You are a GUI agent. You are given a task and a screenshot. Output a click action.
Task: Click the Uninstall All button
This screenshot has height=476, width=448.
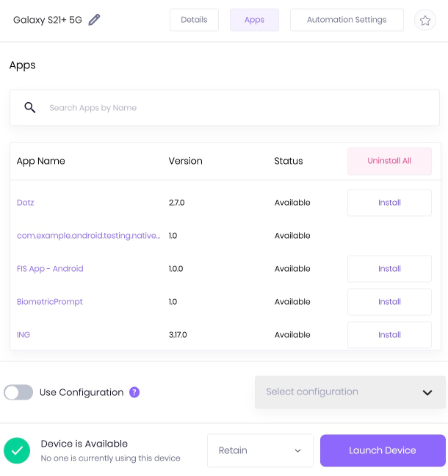tap(389, 161)
